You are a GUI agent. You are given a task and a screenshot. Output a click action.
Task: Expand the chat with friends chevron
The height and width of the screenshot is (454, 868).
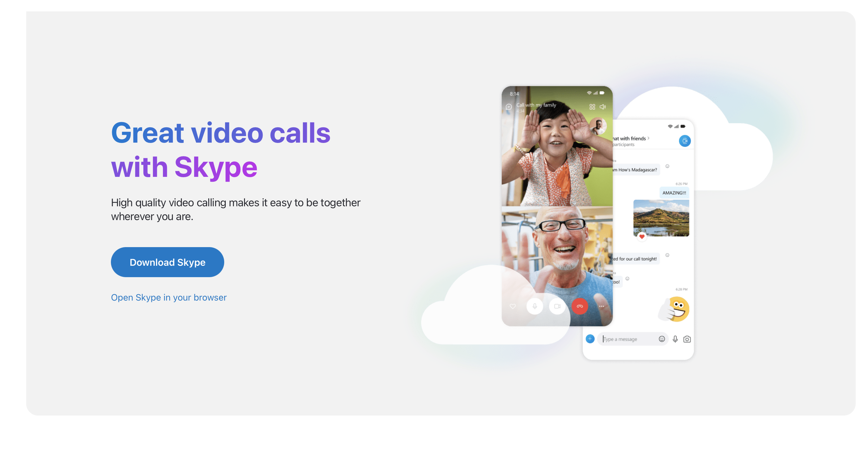point(648,138)
